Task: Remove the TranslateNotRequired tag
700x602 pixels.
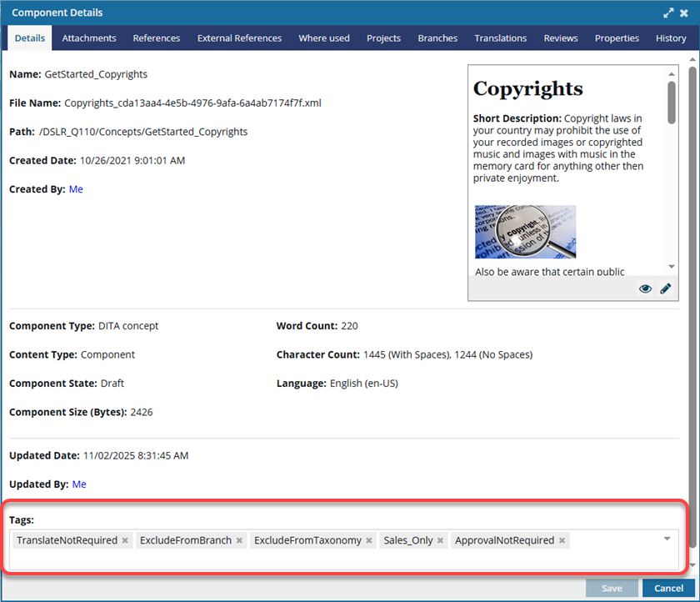Action: tap(125, 540)
